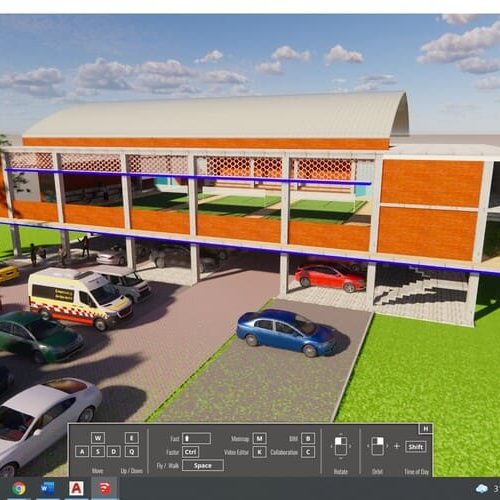
Task: Open AutoCAD from the taskbar
Action: tap(76, 488)
